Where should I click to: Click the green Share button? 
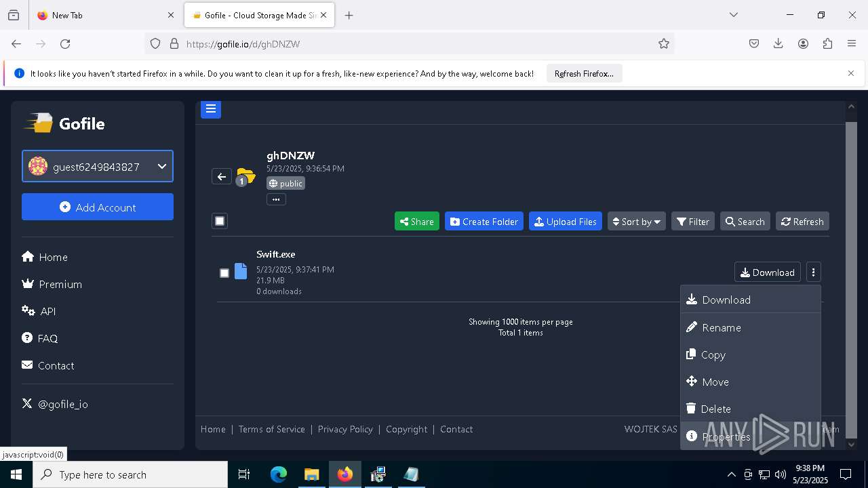(x=417, y=222)
